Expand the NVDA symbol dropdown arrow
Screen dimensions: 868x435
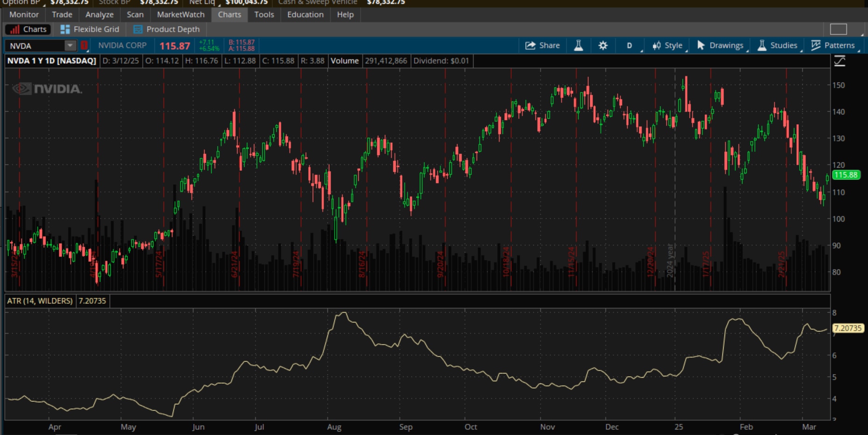coord(70,46)
